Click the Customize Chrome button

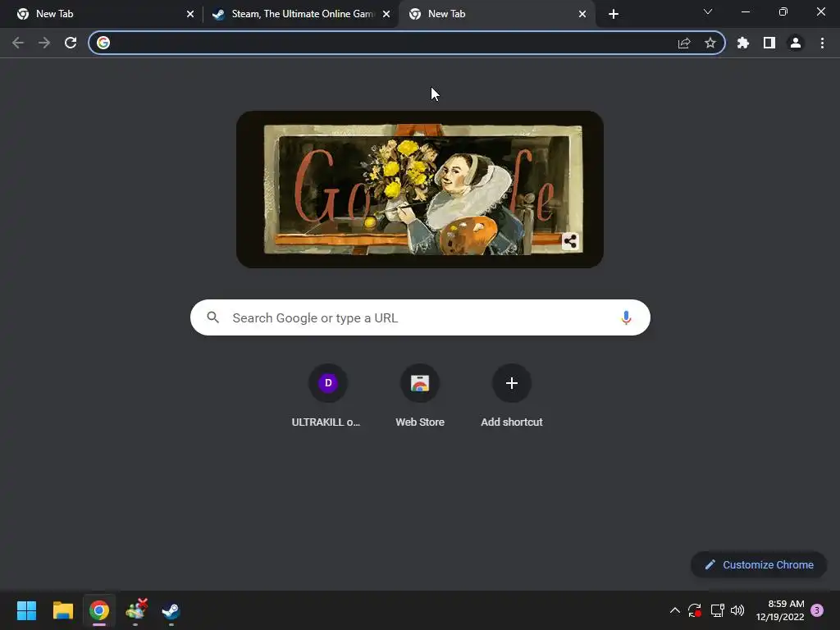(759, 564)
